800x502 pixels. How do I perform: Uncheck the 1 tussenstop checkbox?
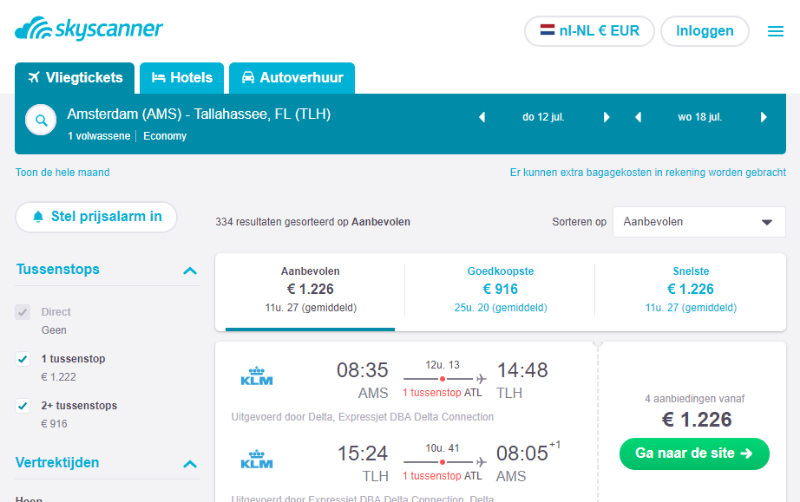[x=23, y=359]
